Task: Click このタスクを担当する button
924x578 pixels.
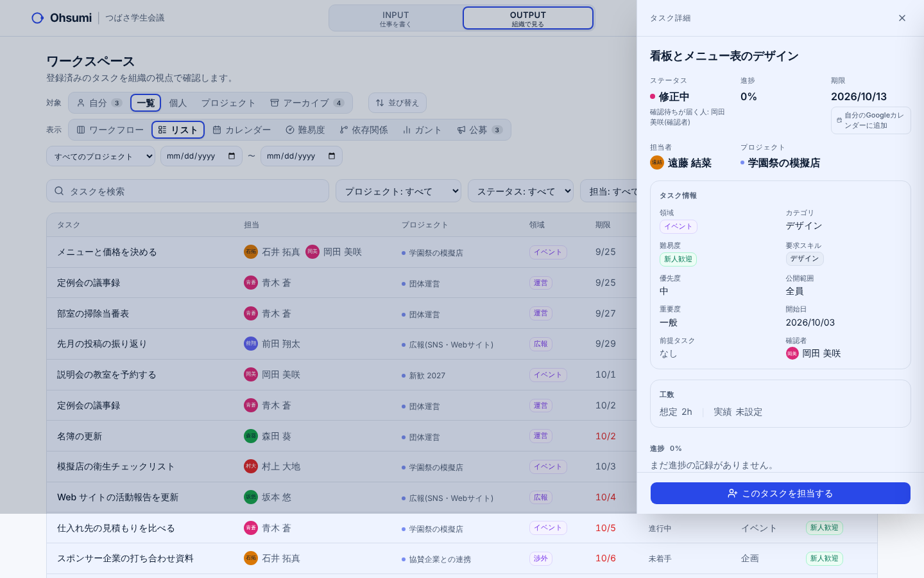Action: tap(780, 493)
